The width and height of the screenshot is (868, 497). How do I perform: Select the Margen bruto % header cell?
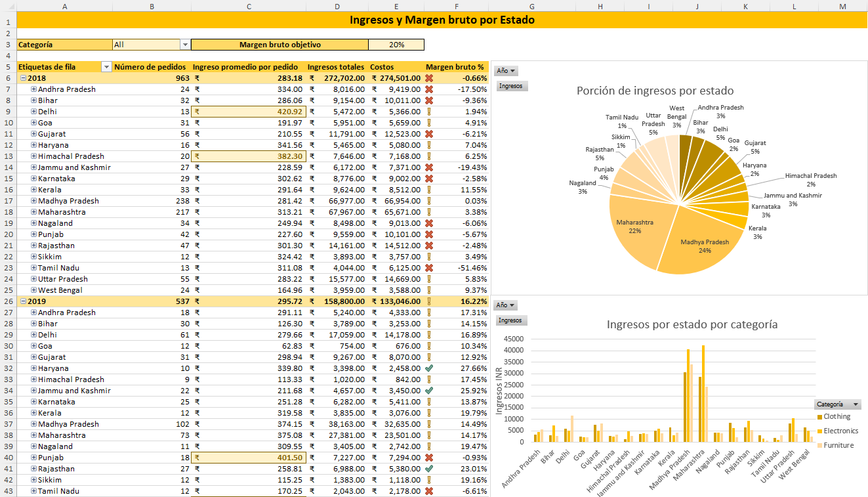click(456, 67)
